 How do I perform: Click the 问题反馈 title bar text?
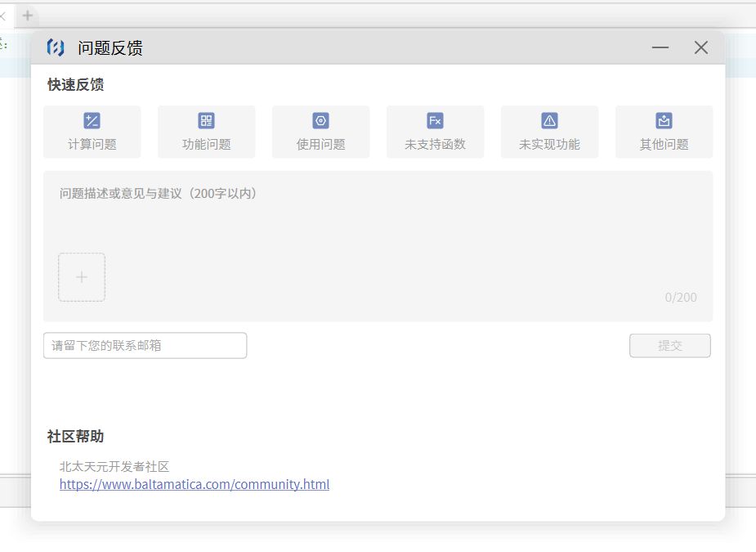pyautogui.click(x=110, y=48)
